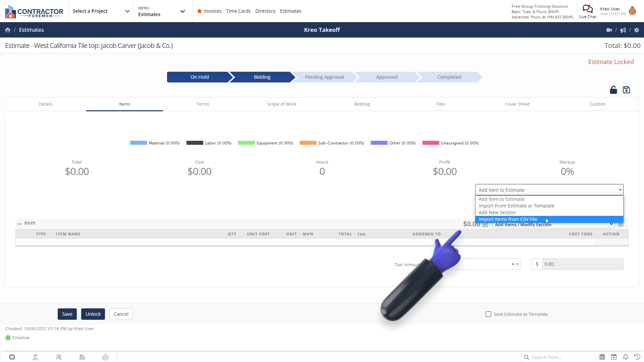Image resolution: width=644 pixels, height=362 pixels.
Task: Open the Estimates top shortcut link
Action: click(290, 11)
